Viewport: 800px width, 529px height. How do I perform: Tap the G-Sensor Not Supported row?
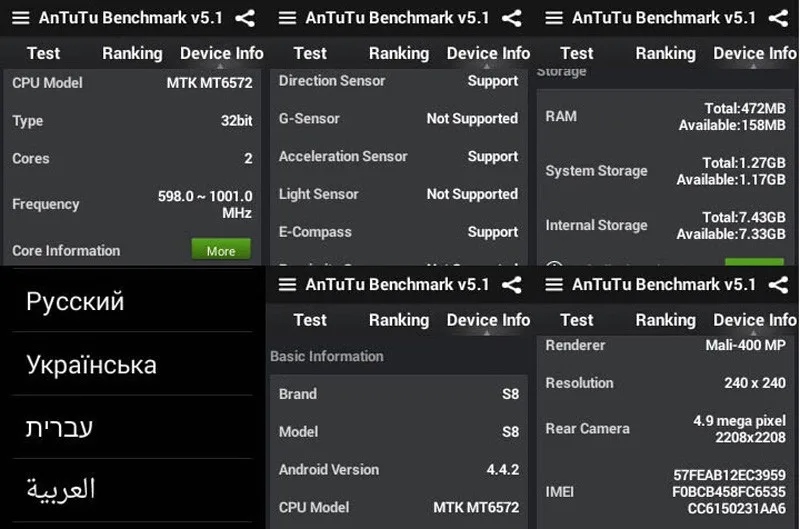pyautogui.click(x=398, y=118)
